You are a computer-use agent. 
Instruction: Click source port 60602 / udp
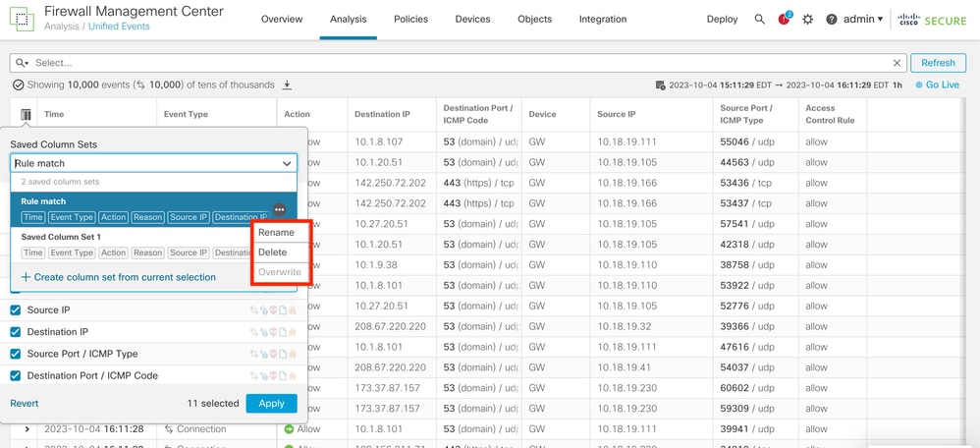point(747,388)
